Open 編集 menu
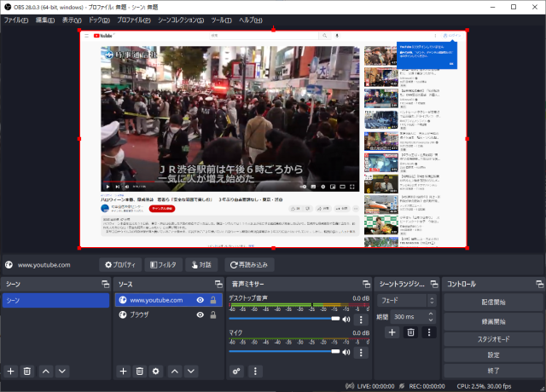This screenshot has height=392, width=546. pos(45,20)
